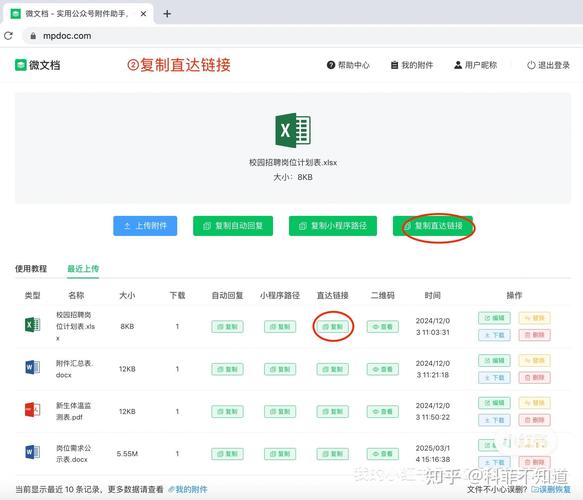Click the blue 上传附件 upload button
The image size is (583, 500).
pos(145,226)
